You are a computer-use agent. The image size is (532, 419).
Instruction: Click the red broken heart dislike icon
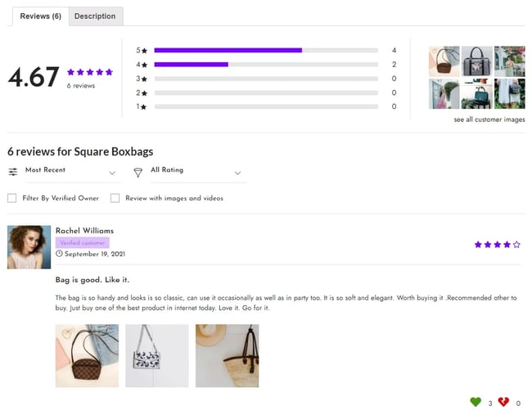(503, 402)
